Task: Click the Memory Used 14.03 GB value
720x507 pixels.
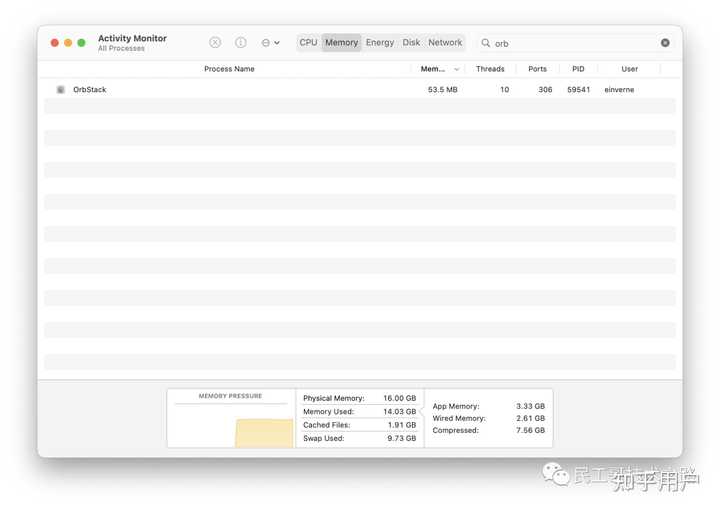Action: [x=399, y=411]
